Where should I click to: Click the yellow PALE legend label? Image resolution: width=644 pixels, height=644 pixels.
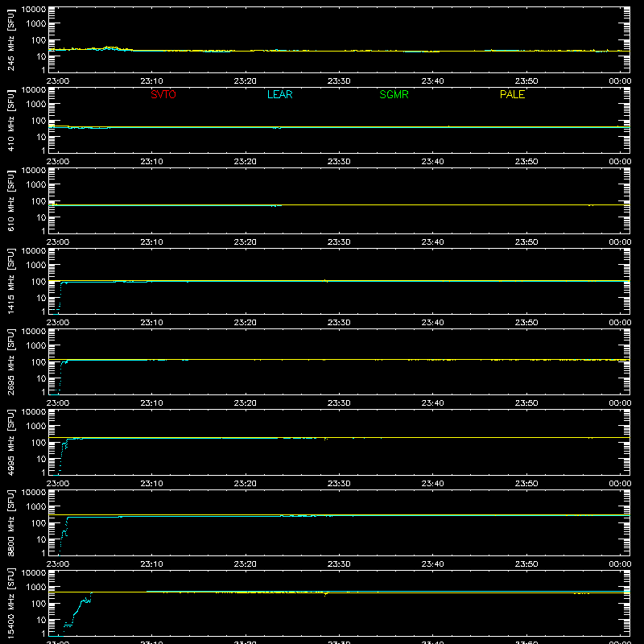(x=512, y=94)
